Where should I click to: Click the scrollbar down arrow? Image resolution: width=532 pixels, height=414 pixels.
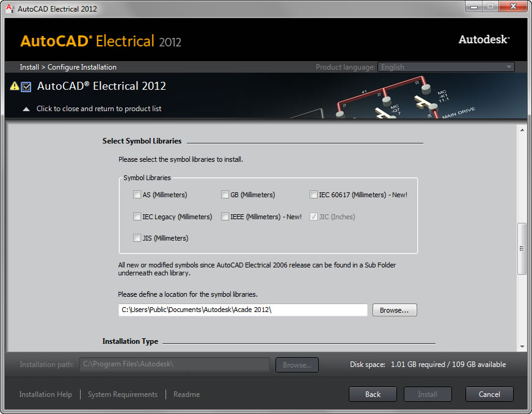click(522, 346)
